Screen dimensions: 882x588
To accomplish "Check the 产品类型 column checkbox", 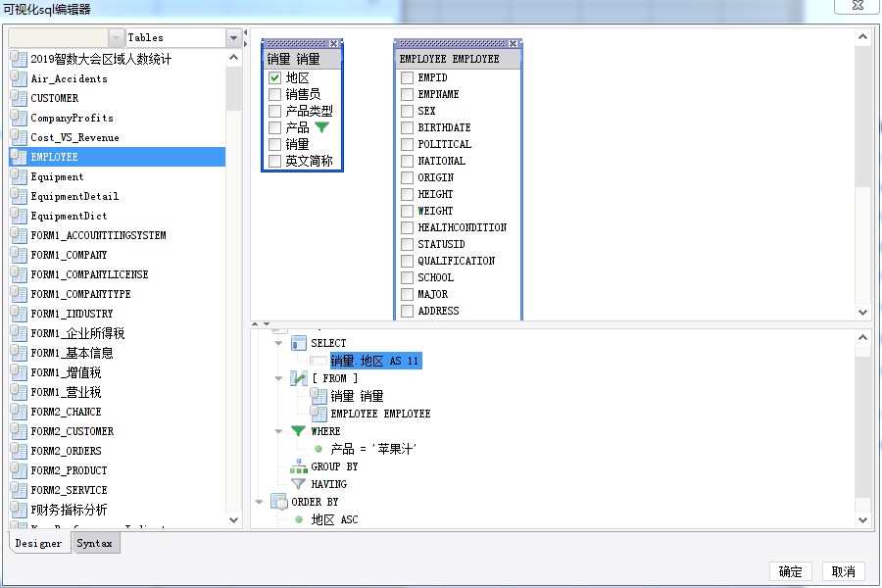I will pos(274,111).
